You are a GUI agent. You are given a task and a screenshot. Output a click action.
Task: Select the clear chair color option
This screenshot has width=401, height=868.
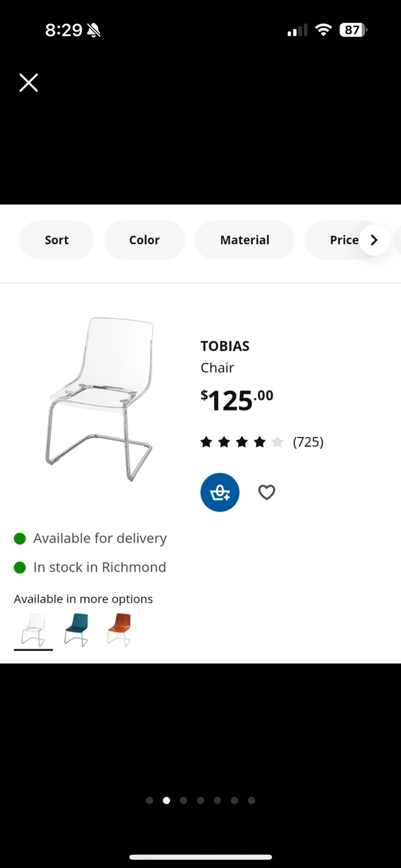click(33, 630)
